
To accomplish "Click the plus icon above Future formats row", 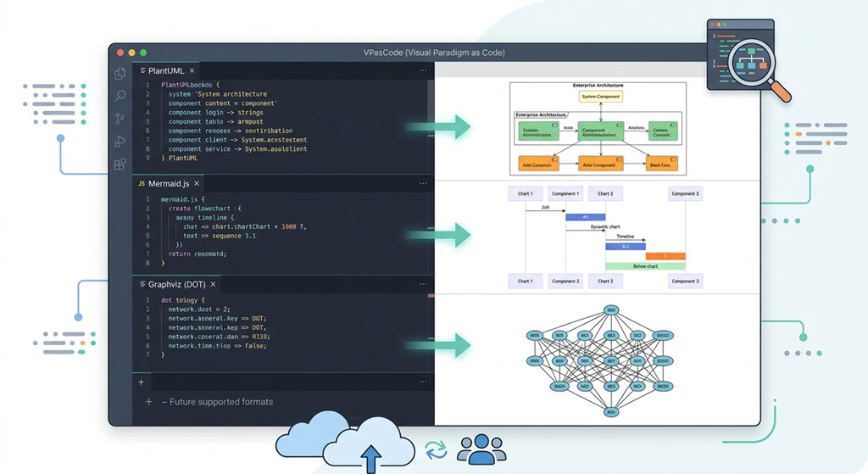I will coord(142,382).
